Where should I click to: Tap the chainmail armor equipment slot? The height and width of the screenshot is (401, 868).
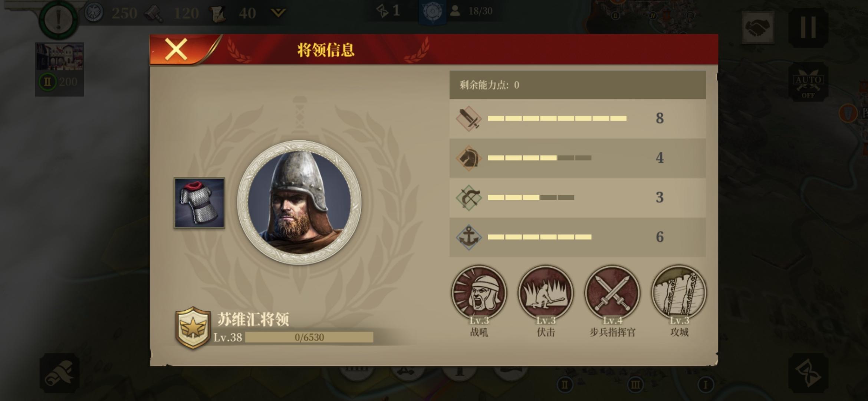pyautogui.click(x=199, y=203)
